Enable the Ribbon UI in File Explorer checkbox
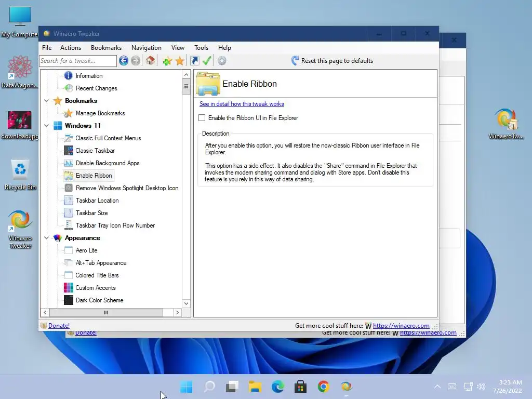This screenshot has width=532, height=399. 202,118
